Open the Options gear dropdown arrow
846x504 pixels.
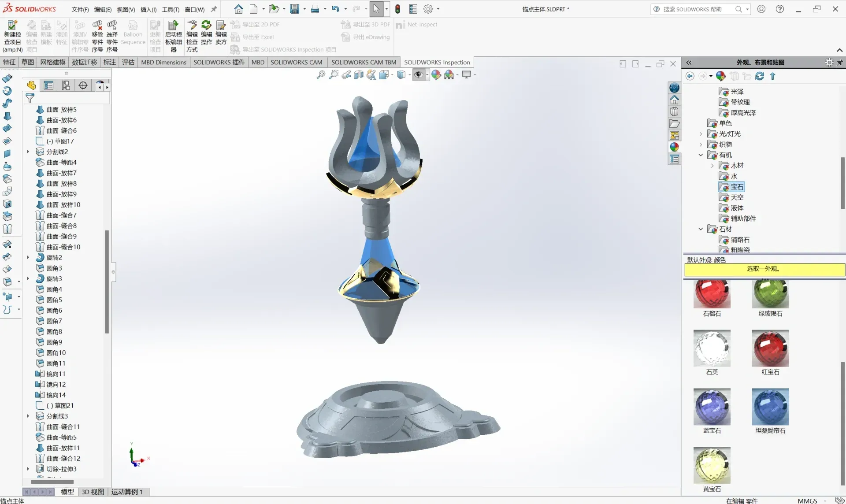pos(438,9)
